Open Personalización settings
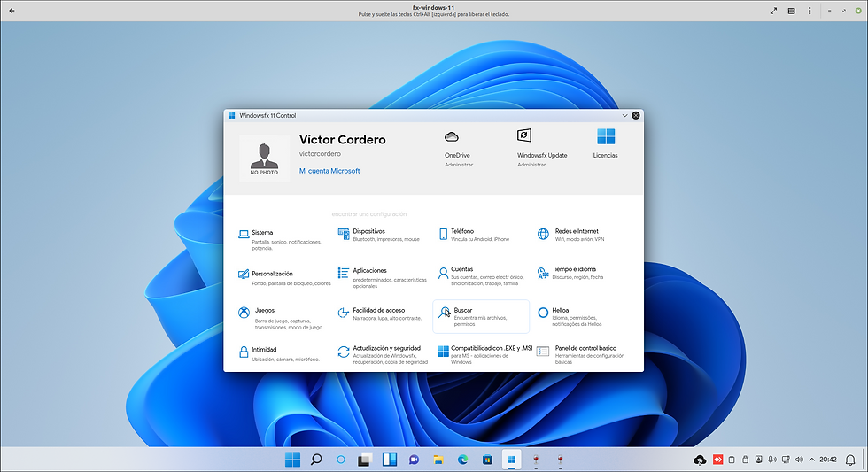Viewport: 868px width, 472px height. tap(272, 275)
